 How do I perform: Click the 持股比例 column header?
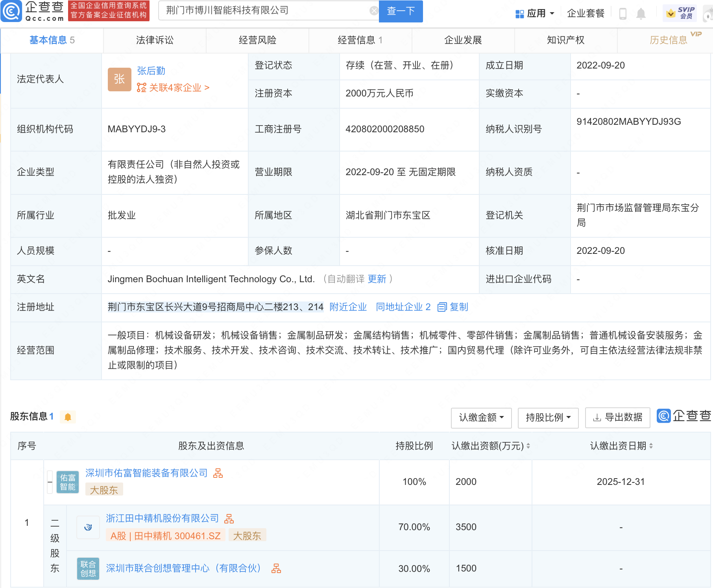[414, 446]
